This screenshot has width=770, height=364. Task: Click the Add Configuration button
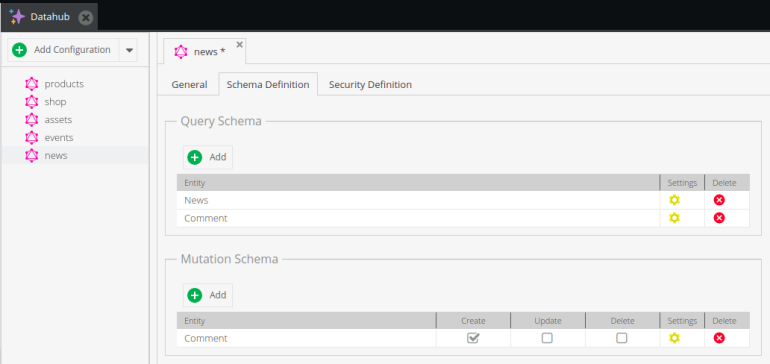point(63,50)
